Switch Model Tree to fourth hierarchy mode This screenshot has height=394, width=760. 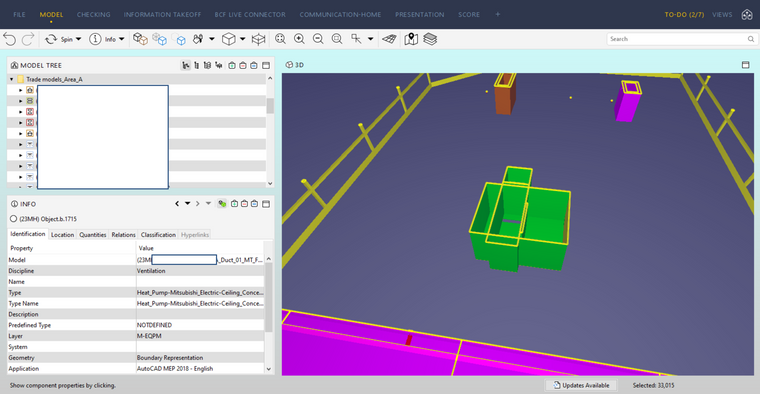(219, 65)
